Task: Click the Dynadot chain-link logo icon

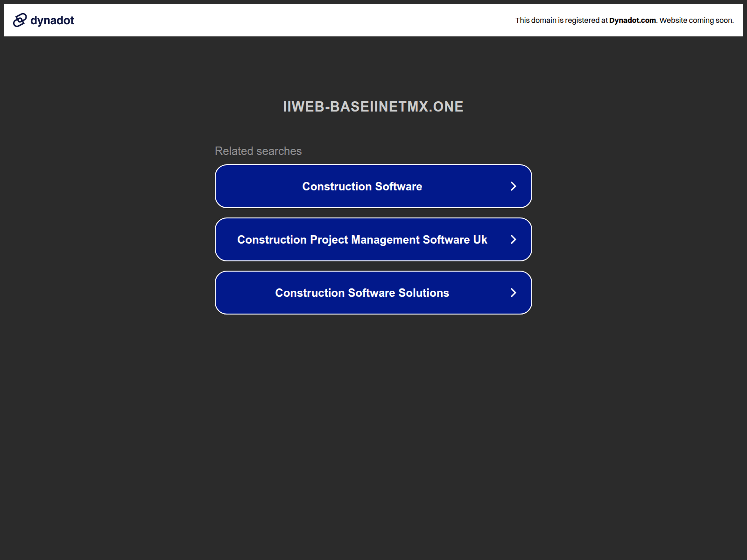Action: pyautogui.click(x=20, y=20)
